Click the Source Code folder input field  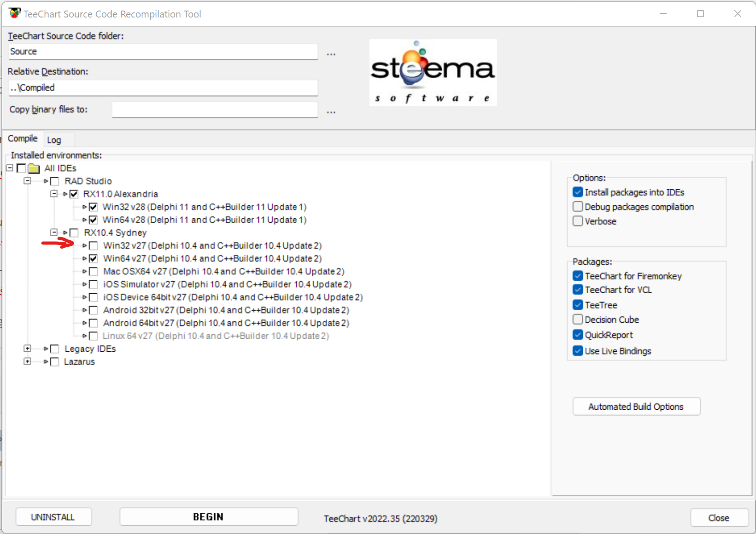[x=163, y=52]
